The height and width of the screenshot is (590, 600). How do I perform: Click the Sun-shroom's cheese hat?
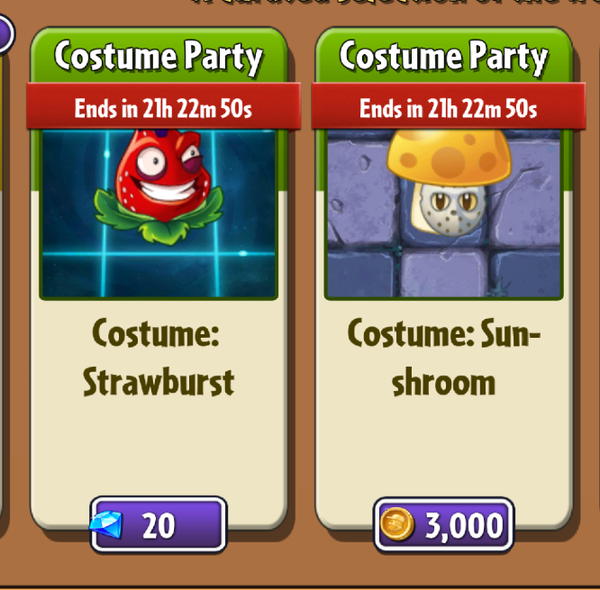pos(449,157)
